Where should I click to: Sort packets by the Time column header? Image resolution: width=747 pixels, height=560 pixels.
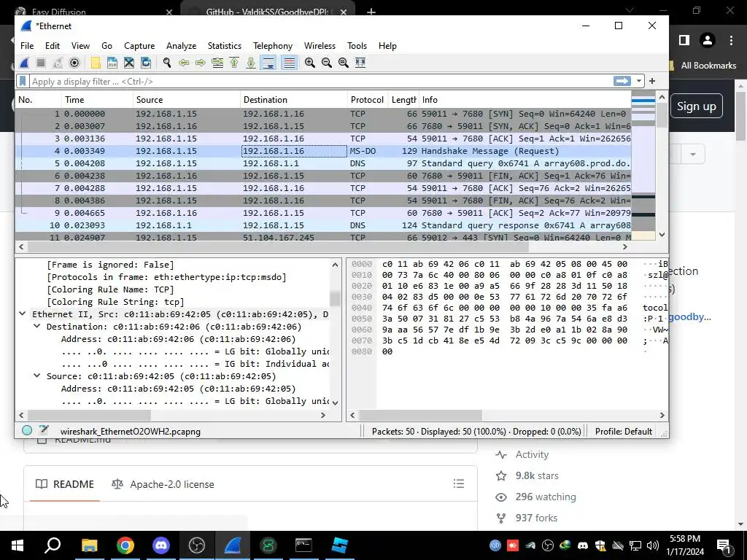click(x=97, y=99)
